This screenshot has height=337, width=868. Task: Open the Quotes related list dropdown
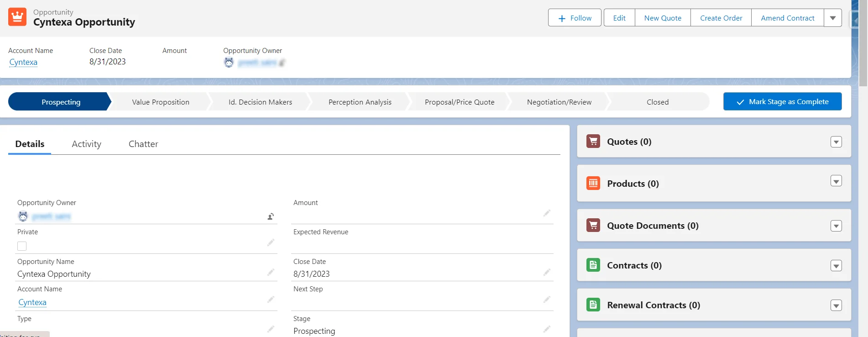[836, 142]
